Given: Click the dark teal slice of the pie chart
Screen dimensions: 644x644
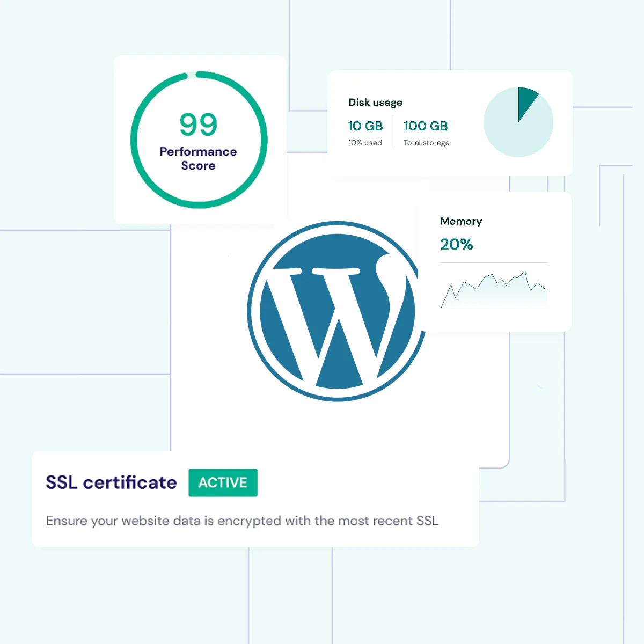Looking at the screenshot, I should [526, 100].
